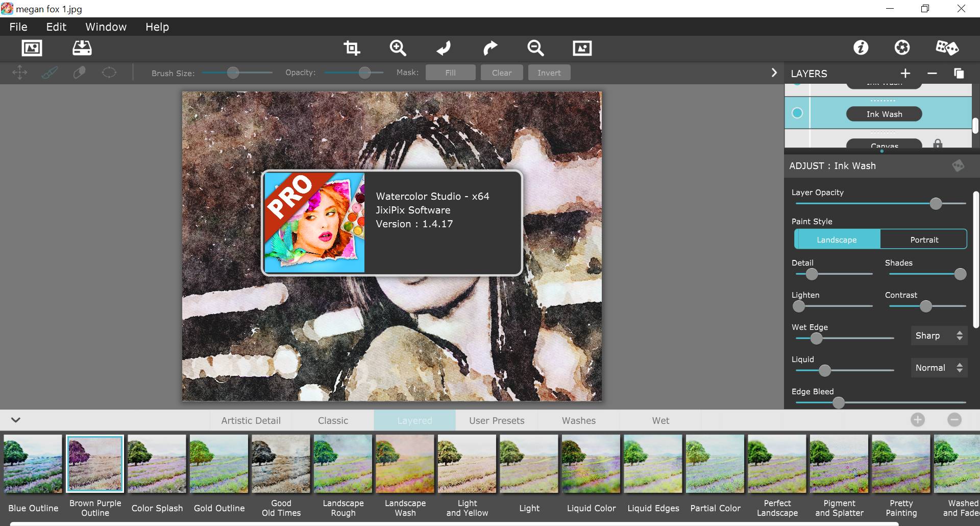
Task: Open the Wet Edge Sharp dropdown
Action: pos(939,336)
